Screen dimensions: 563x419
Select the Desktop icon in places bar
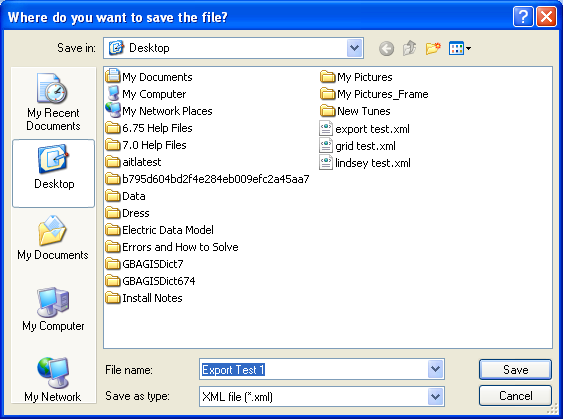[53, 173]
